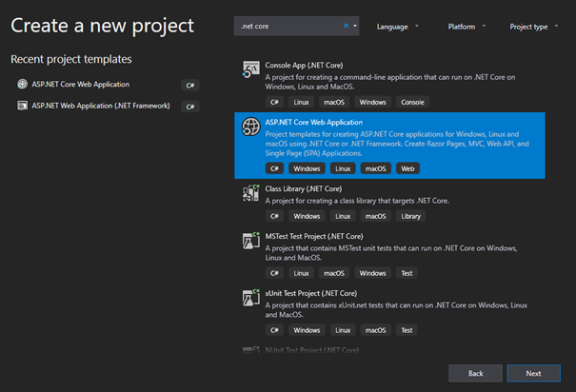The height and width of the screenshot is (392, 576).
Task: Click the MSTest Test Project flask icon
Action: tap(251, 241)
